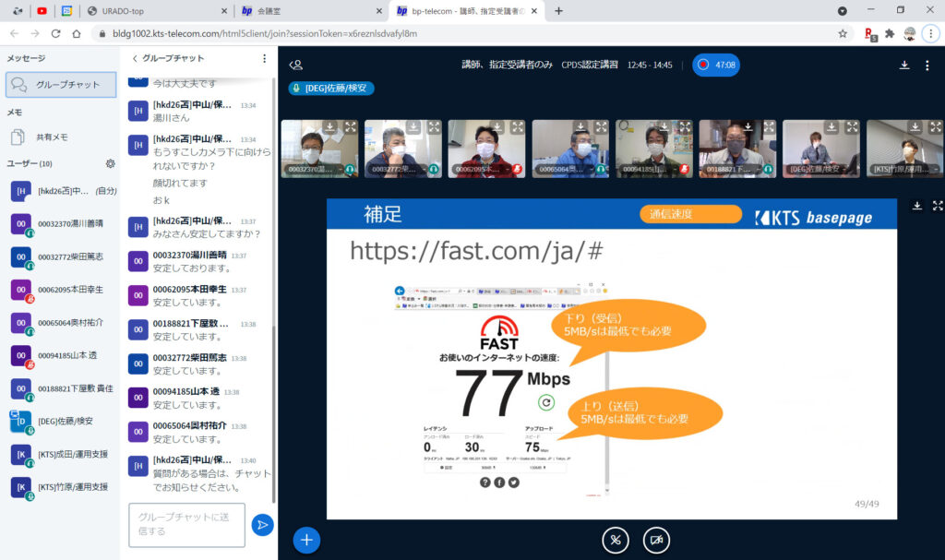Screen dimensions: 945x560
Task: Bookmark this page with the star icon
Action: click(843, 33)
